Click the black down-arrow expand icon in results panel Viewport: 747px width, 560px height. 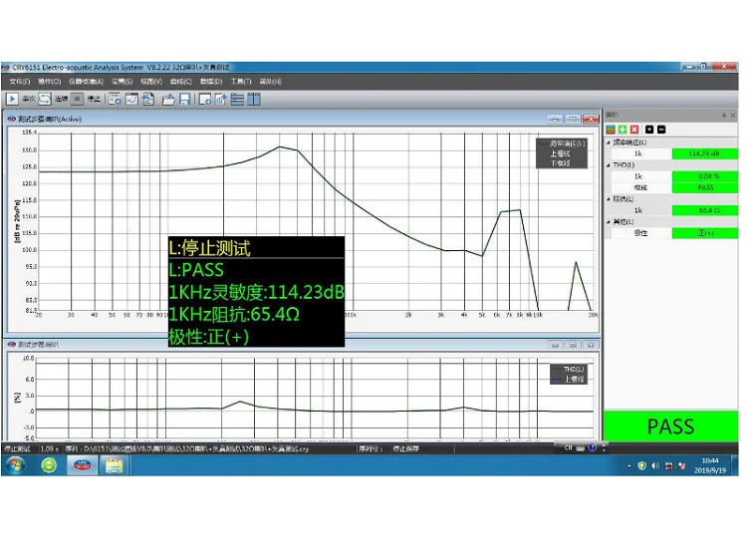pos(649,130)
